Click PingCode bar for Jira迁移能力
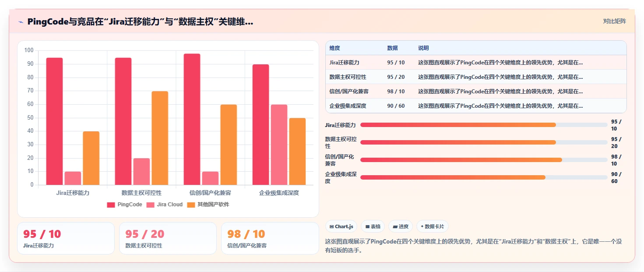The image size is (644, 272). click(x=54, y=121)
